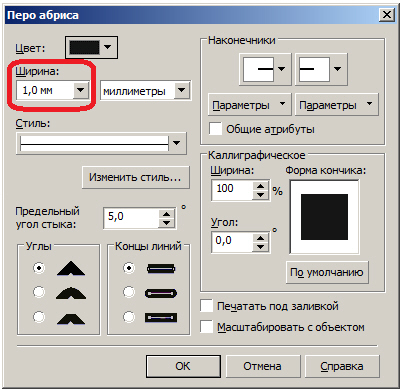Image resolution: width=404 pixels, height=390 pixels.
Task: Open the left Параметры menu button
Action: point(250,105)
